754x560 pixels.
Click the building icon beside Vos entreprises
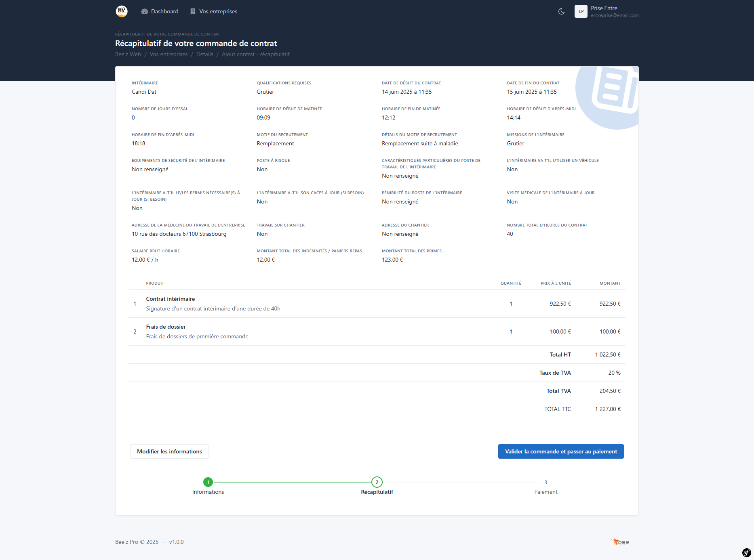[x=193, y=11]
